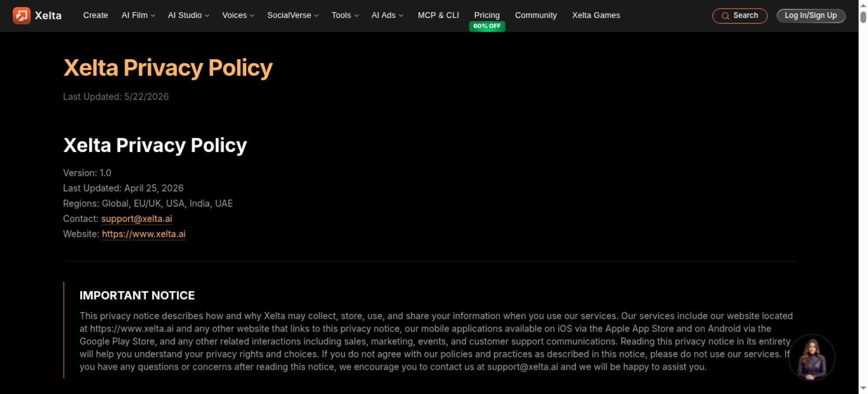The height and width of the screenshot is (394, 868).
Task: Expand the Voices dropdown chevron
Action: pyautogui.click(x=252, y=16)
